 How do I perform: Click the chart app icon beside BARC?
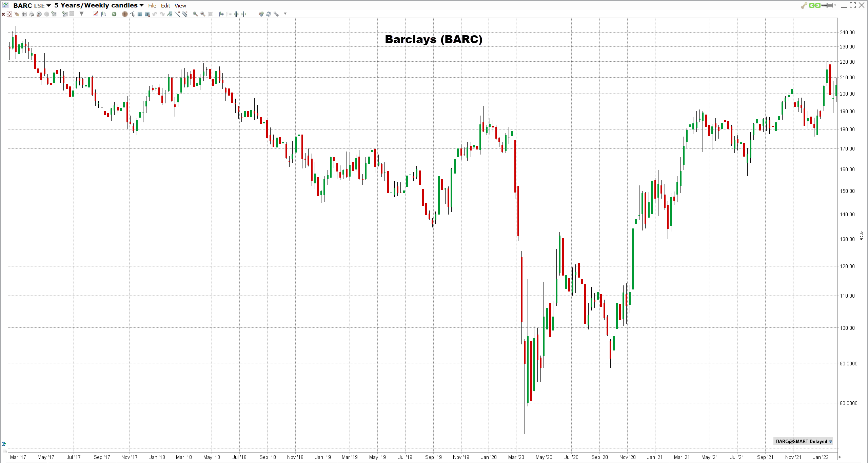click(x=5, y=5)
